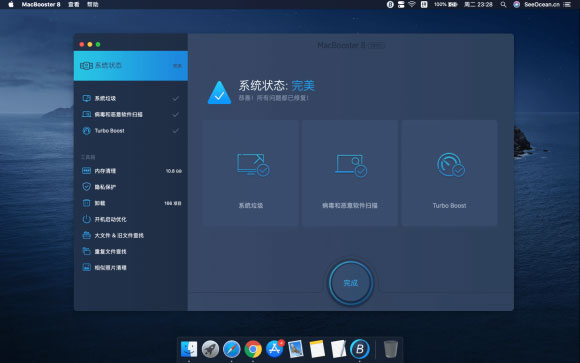Click the 周二 23:28 clock

click(478, 4)
